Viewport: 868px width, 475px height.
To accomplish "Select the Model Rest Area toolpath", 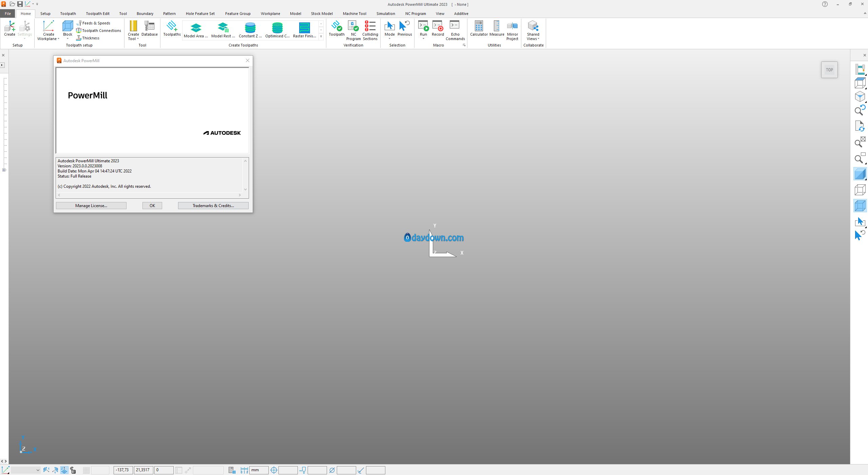I will pyautogui.click(x=223, y=30).
